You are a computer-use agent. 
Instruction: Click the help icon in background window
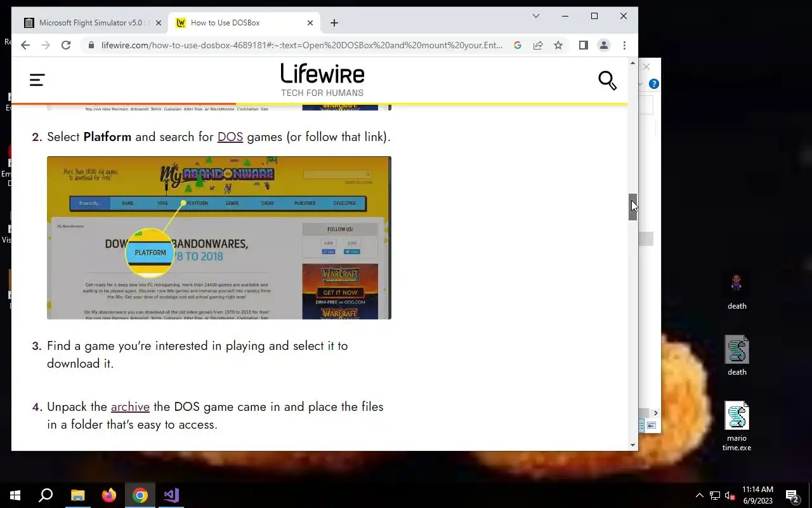coord(654,84)
